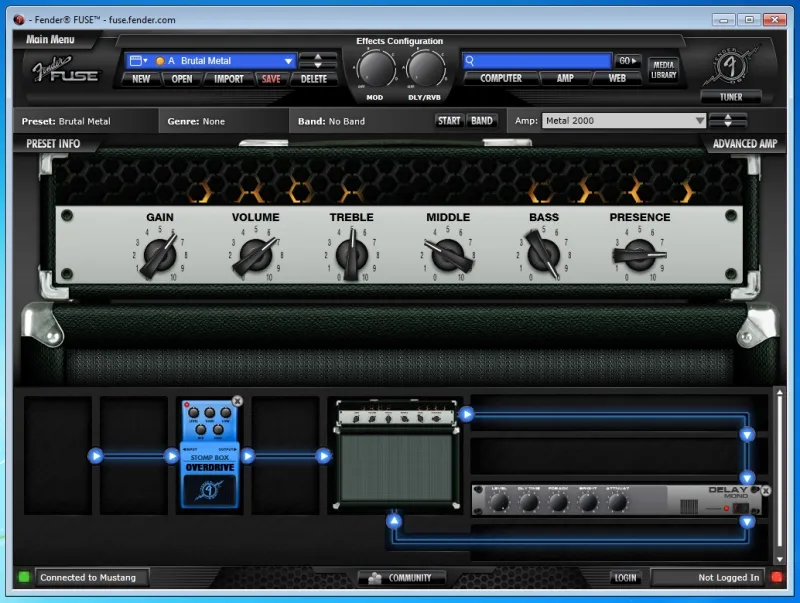This screenshot has width=800, height=603.
Task: Select the COMPUTER source tab
Action: click(x=501, y=78)
